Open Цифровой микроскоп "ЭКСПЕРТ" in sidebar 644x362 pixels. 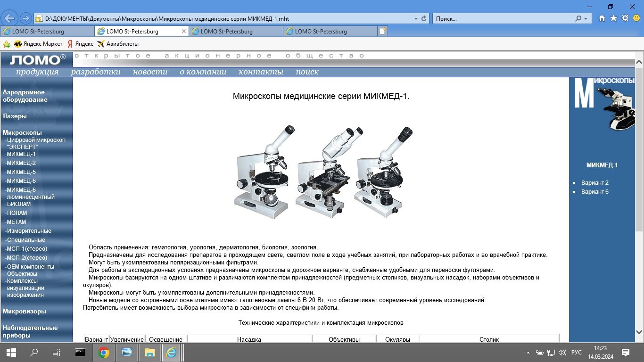click(x=36, y=143)
